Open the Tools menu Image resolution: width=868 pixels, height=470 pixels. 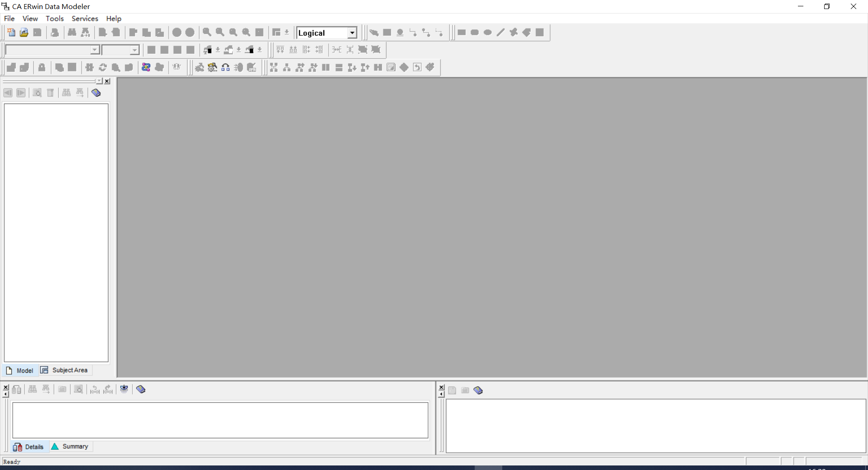pos(54,19)
